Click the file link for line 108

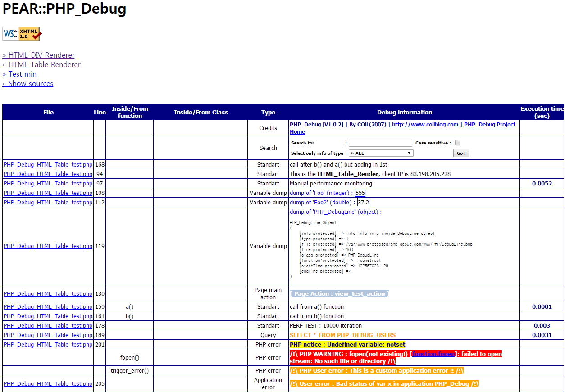48,193
